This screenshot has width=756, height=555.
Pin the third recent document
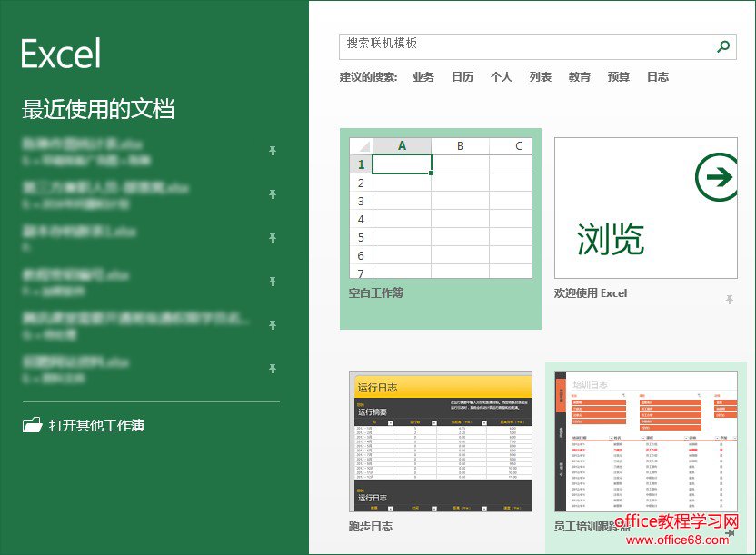pyautogui.click(x=273, y=237)
